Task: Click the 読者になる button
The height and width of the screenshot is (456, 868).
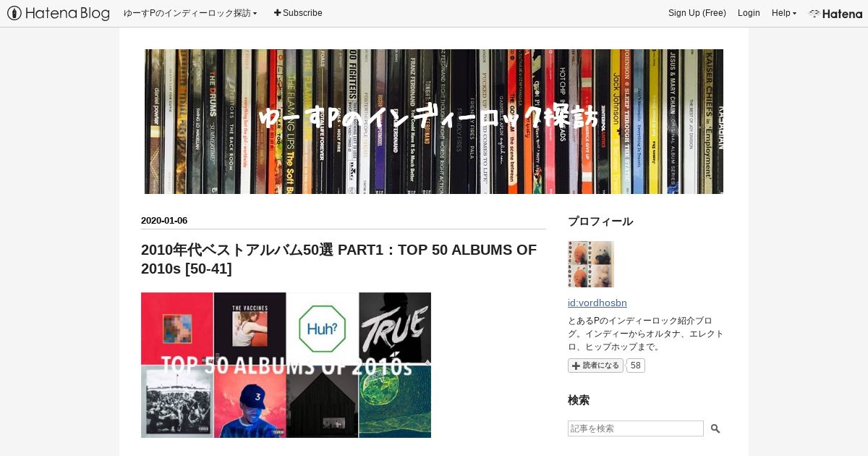Action: click(x=595, y=366)
